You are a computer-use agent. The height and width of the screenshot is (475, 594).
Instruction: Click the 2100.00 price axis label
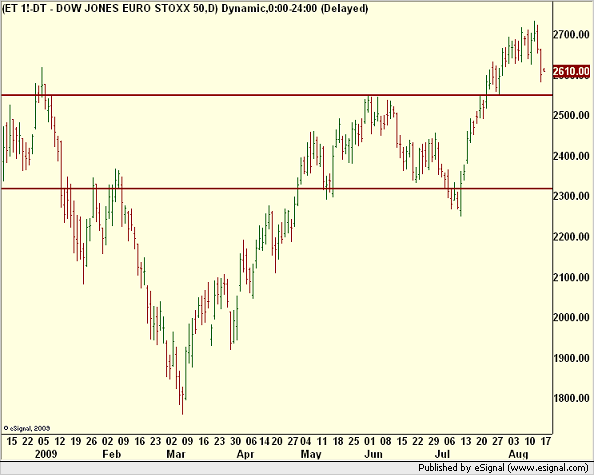(x=571, y=277)
